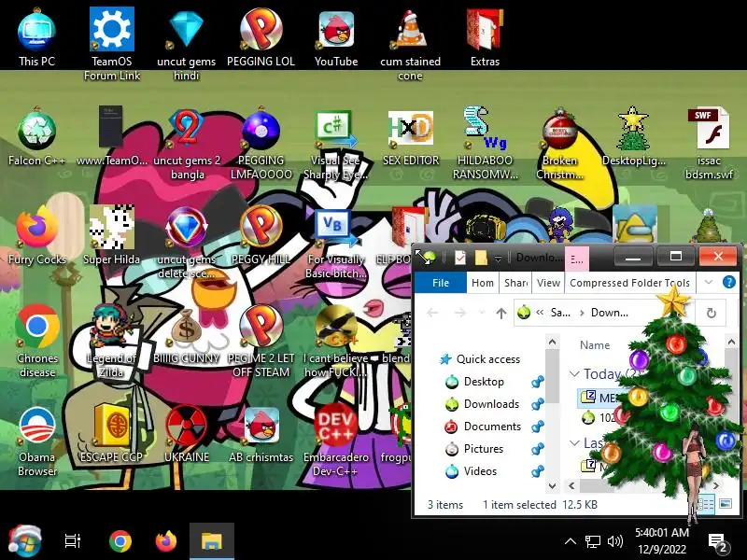
Task: Open Customize Quick Access Toolbar dropdown
Action: pos(498,259)
